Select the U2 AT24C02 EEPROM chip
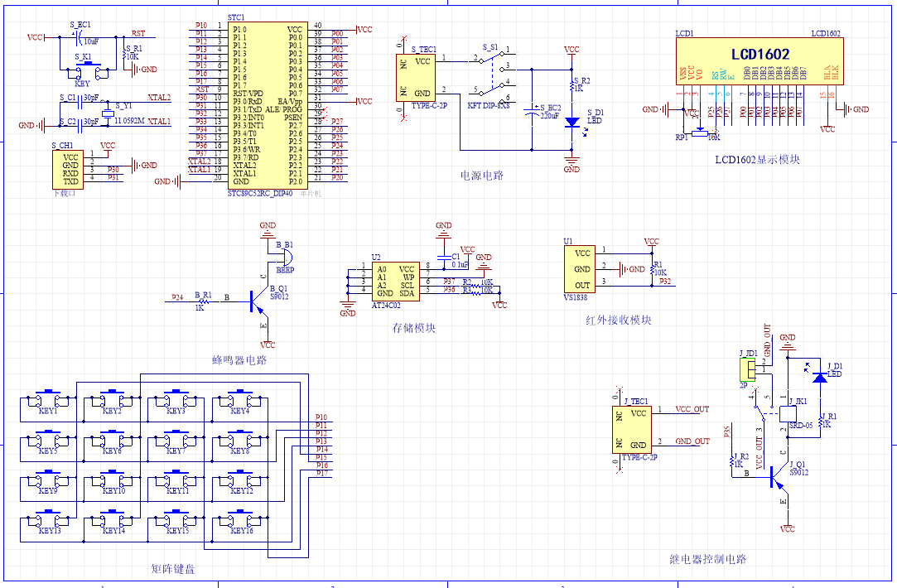This screenshot has width=897, height=588. [x=396, y=282]
